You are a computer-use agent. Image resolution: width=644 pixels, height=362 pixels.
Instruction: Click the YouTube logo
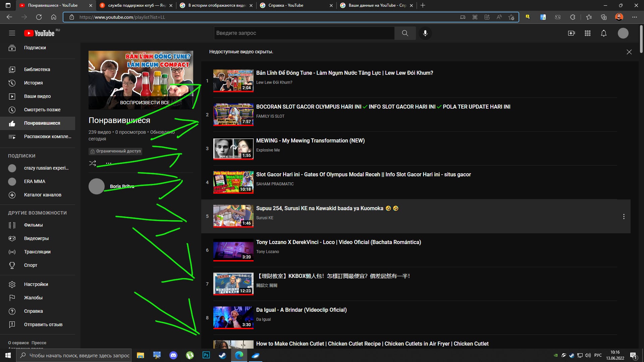click(x=40, y=33)
